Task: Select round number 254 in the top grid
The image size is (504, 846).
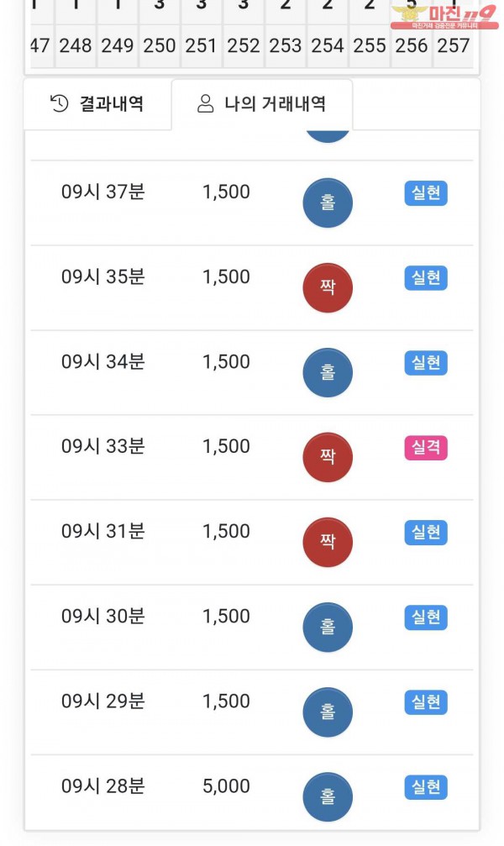Action: point(328,45)
